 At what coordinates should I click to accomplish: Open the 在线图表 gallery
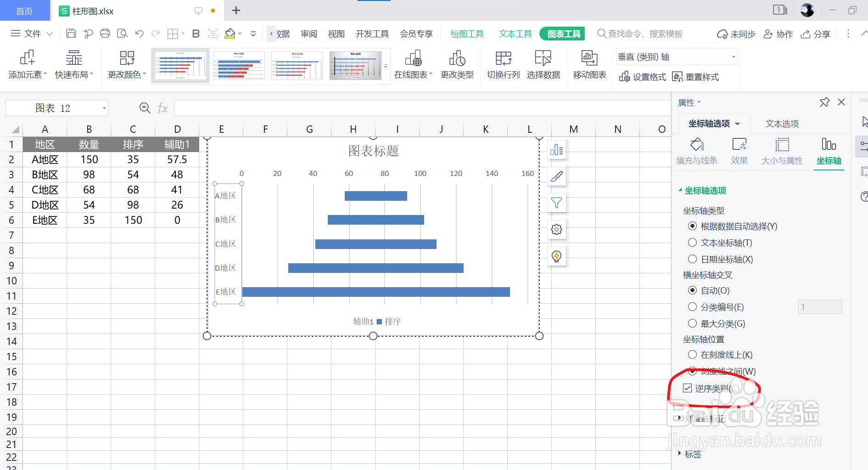coord(413,64)
